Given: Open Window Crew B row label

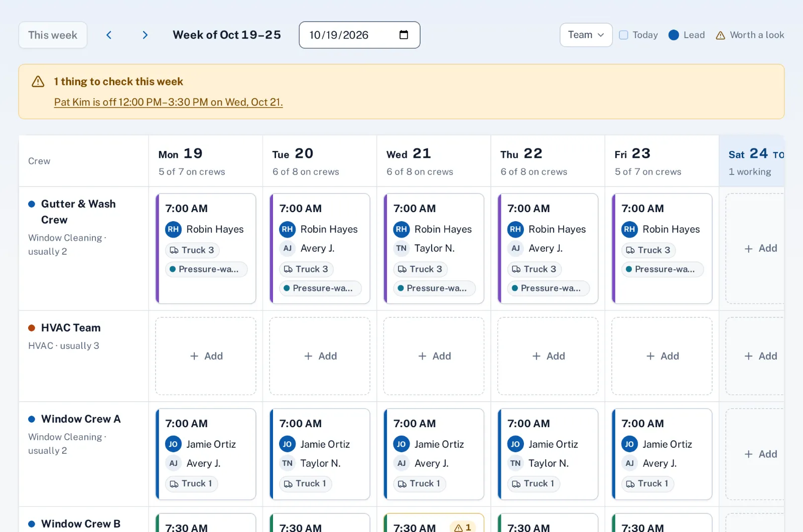Looking at the screenshot, I should pos(81,524).
